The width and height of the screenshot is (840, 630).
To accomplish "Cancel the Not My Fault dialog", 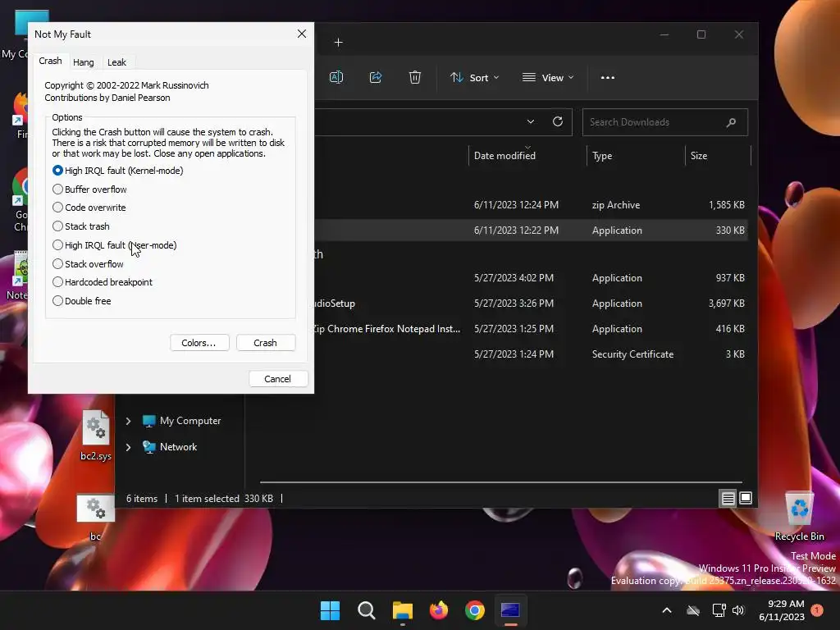I will tap(277, 379).
